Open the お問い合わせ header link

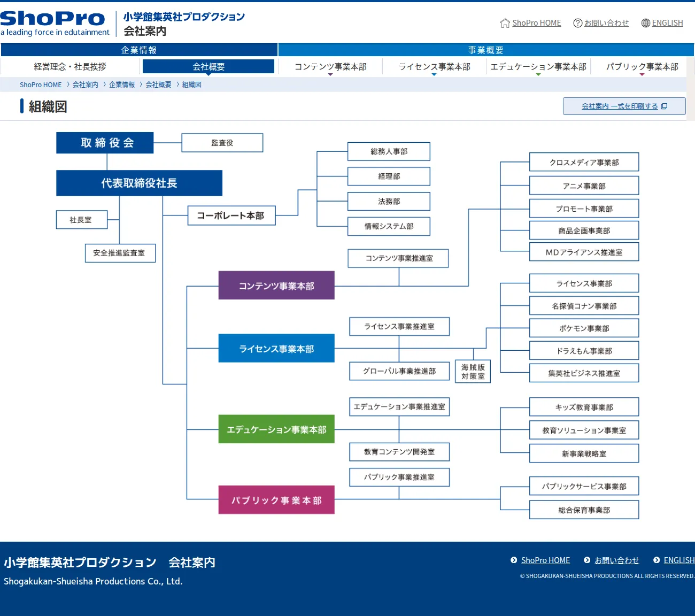(x=606, y=23)
